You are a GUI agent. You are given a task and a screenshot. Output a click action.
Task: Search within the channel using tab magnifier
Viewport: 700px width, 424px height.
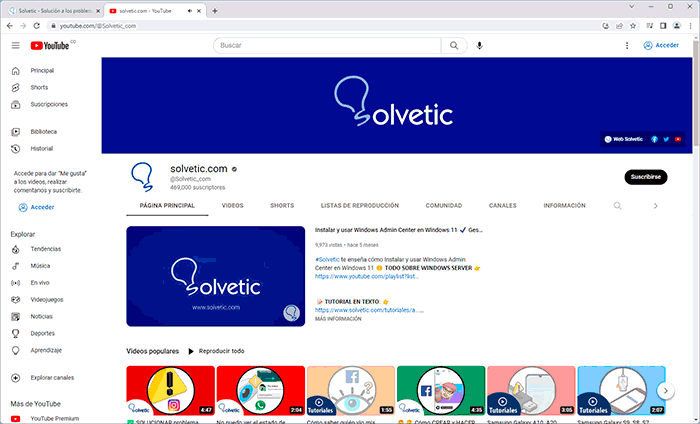617,206
